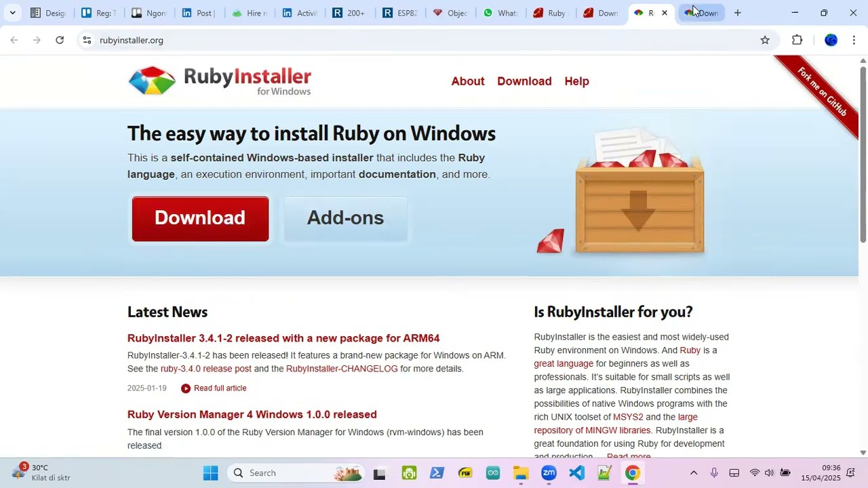
Task: Open Visual Studio Code from the taskbar
Action: click(x=576, y=473)
